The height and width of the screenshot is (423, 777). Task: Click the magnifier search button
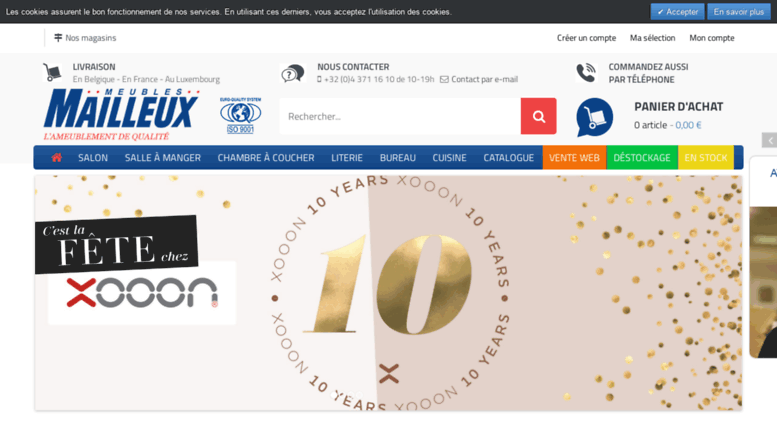tap(539, 116)
